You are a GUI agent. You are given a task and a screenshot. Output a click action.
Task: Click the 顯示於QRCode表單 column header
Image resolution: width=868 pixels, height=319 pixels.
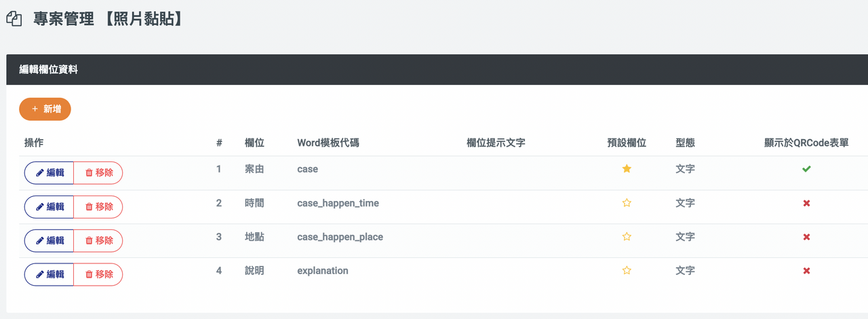[806, 143]
